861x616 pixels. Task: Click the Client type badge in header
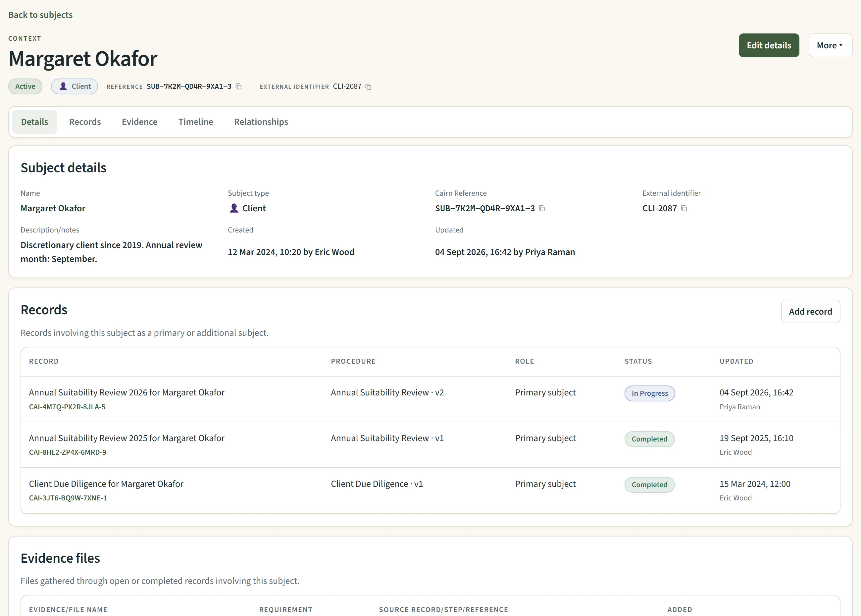tap(74, 86)
